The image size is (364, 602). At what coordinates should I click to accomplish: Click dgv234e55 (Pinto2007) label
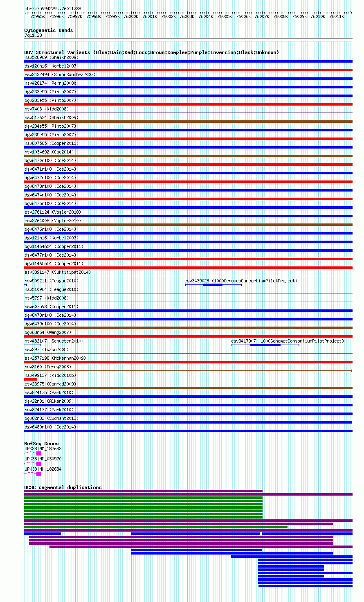point(50,126)
